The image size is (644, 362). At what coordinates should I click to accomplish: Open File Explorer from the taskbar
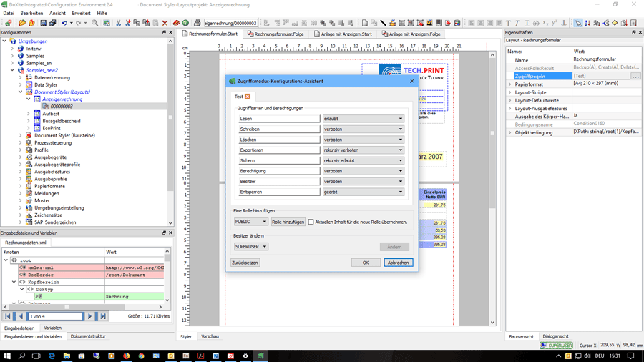[x=67, y=356]
